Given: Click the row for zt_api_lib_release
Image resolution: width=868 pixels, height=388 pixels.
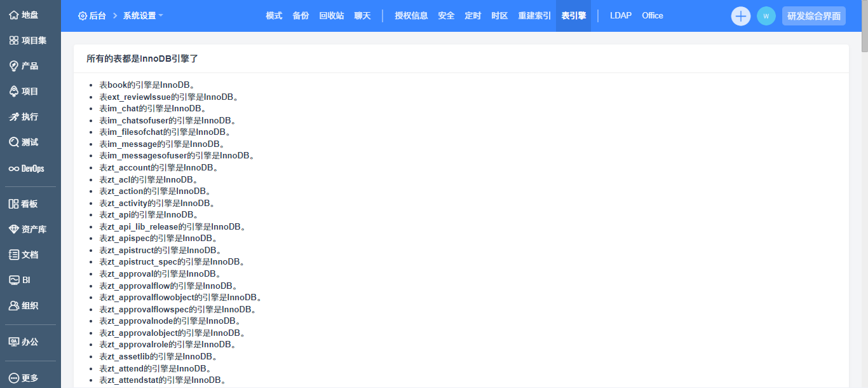Looking at the screenshot, I should 172,226.
